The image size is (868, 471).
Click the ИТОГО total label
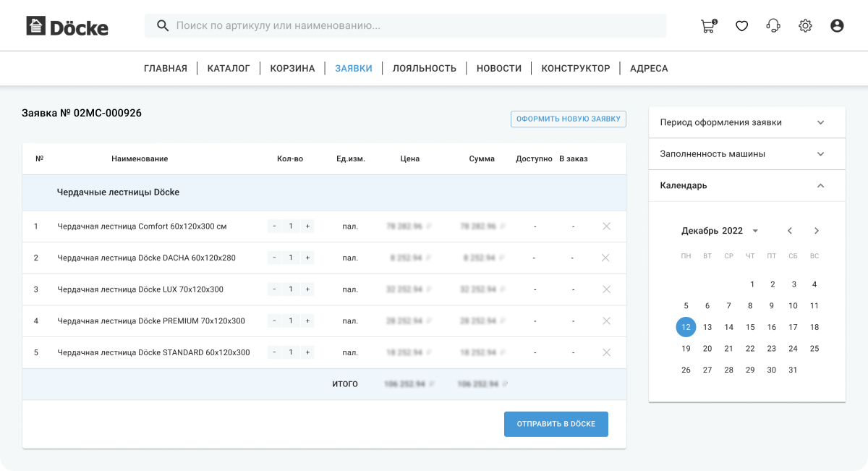(x=345, y=384)
